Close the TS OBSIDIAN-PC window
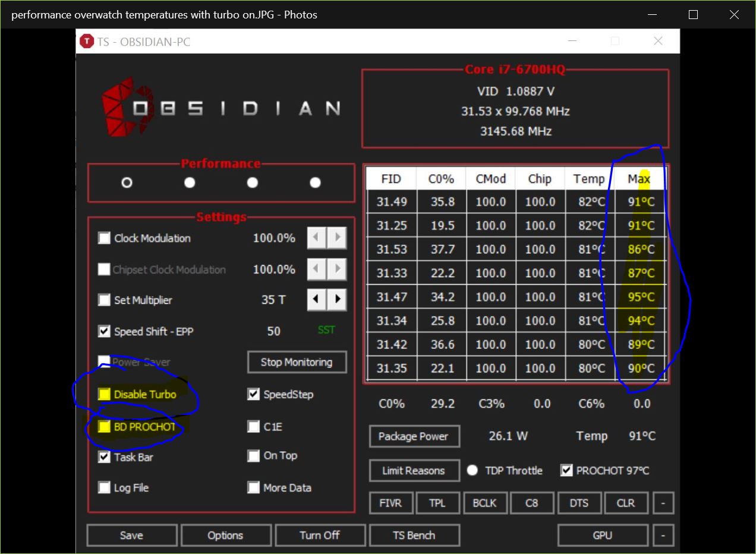This screenshot has height=554, width=756. click(x=658, y=41)
